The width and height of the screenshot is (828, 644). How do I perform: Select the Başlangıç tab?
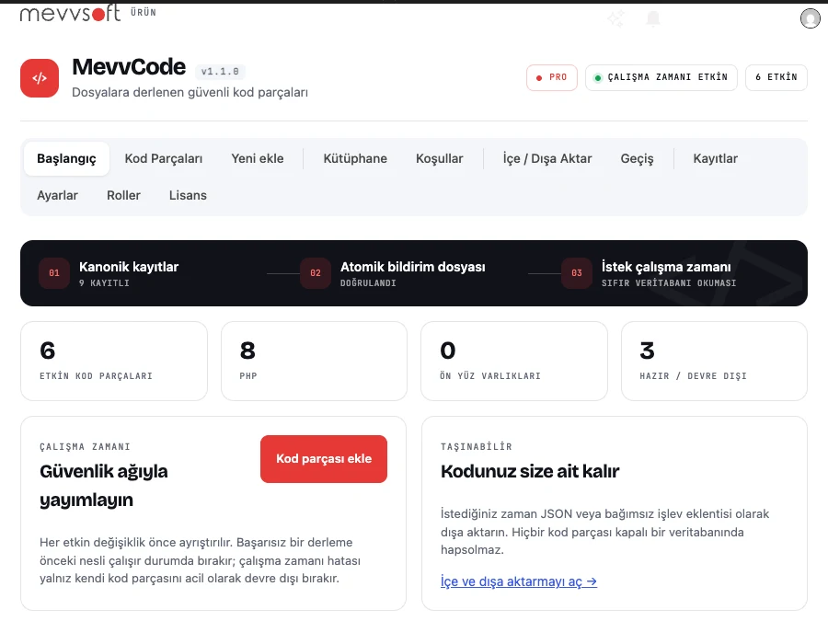pyautogui.click(x=66, y=158)
